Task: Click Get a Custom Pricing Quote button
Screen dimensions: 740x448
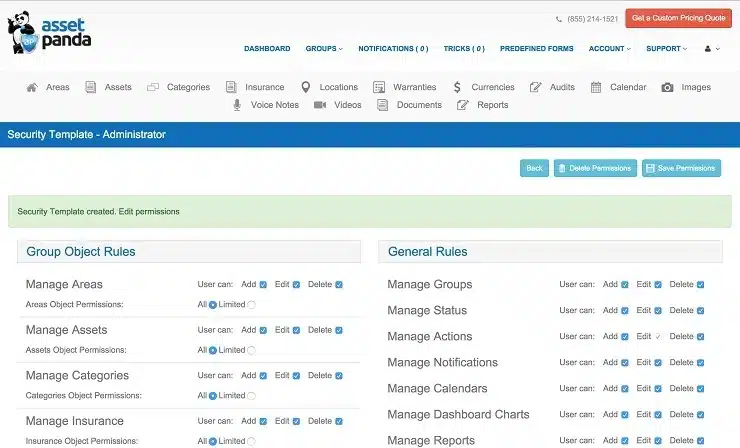Action: 678,18
